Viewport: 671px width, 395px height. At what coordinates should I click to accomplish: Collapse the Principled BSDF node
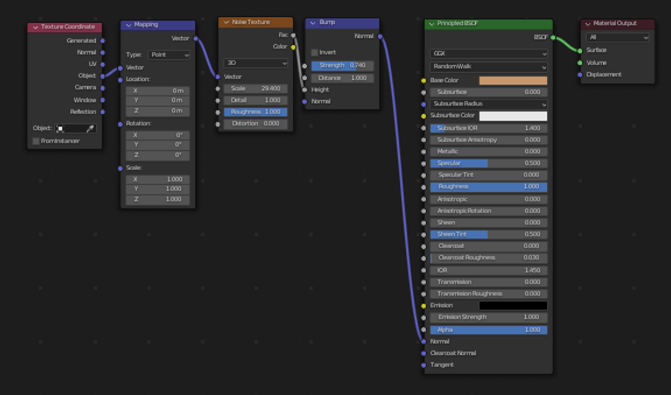(x=431, y=24)
